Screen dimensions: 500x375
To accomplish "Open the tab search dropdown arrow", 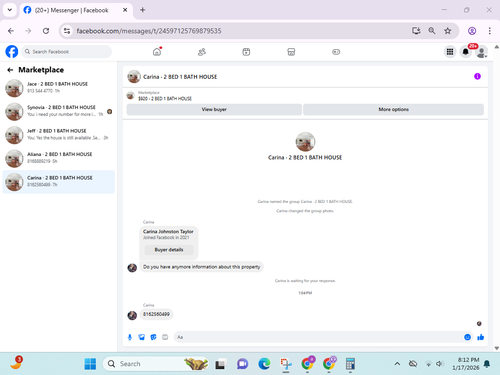I will pos(10,10).
